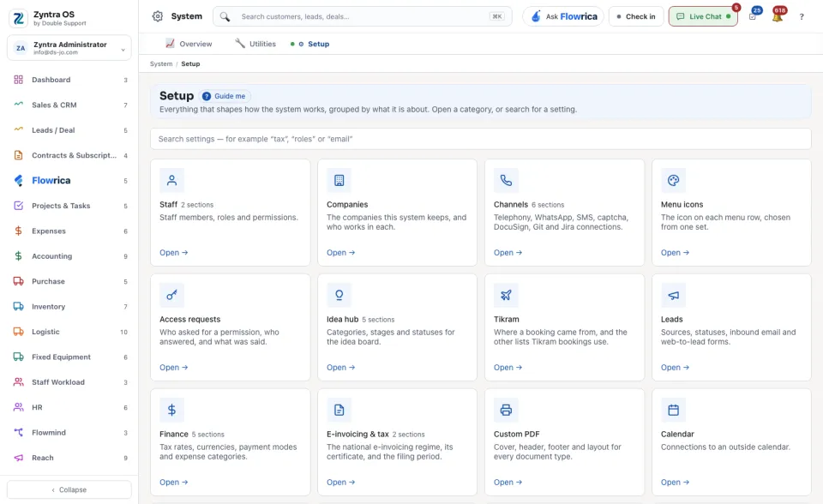Expand HR sidebar menu
This screenshot has height=504, width=823.
69,407
